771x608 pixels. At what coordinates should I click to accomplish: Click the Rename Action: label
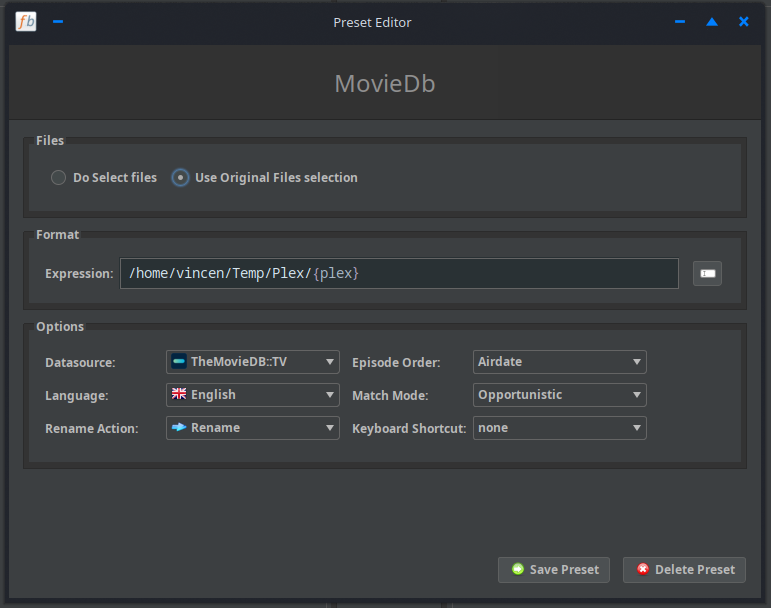[92, 429]
